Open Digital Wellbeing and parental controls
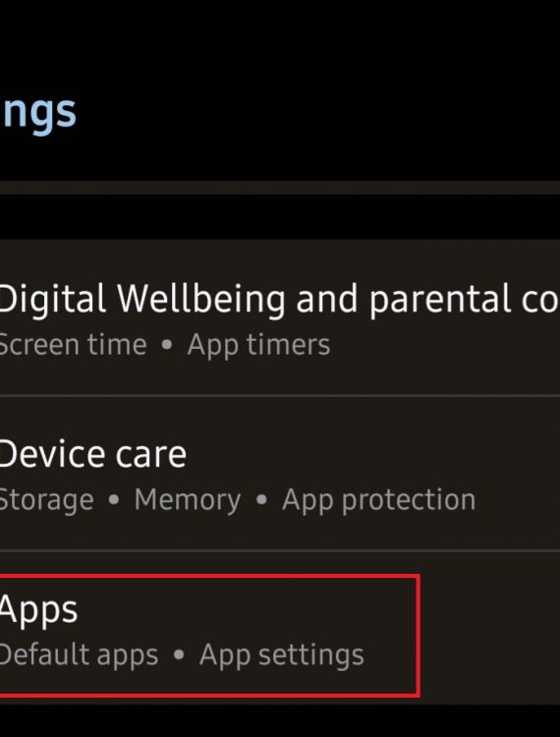 (280, 317)
